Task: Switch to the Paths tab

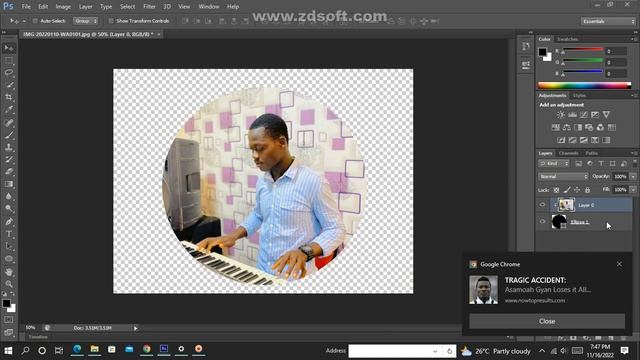Action: click(591, 153)
